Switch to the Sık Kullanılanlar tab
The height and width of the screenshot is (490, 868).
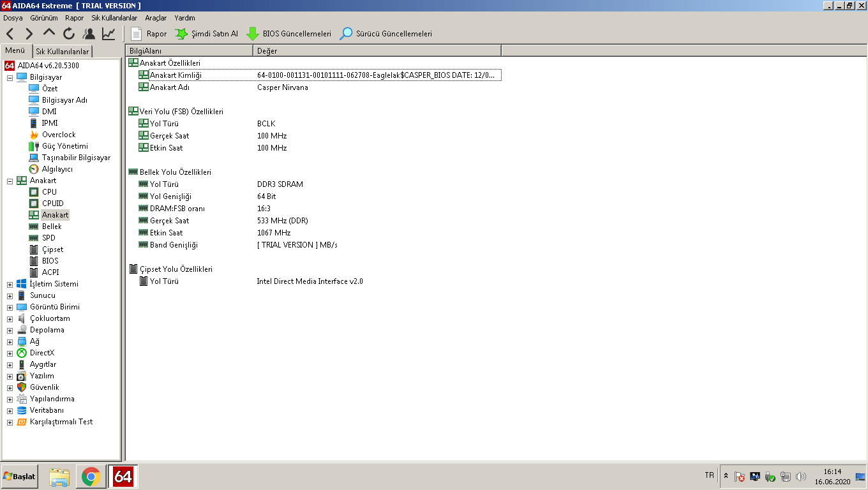point(63,51)
